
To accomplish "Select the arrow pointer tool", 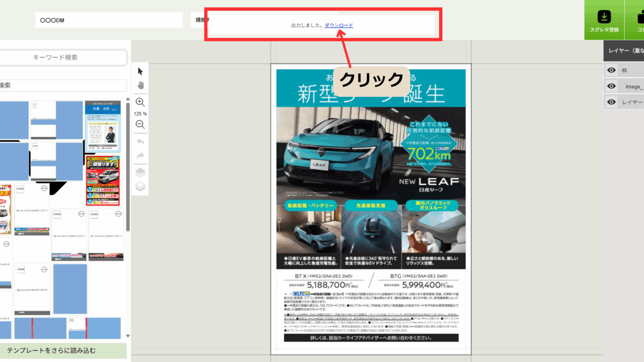I will [140, 72].
